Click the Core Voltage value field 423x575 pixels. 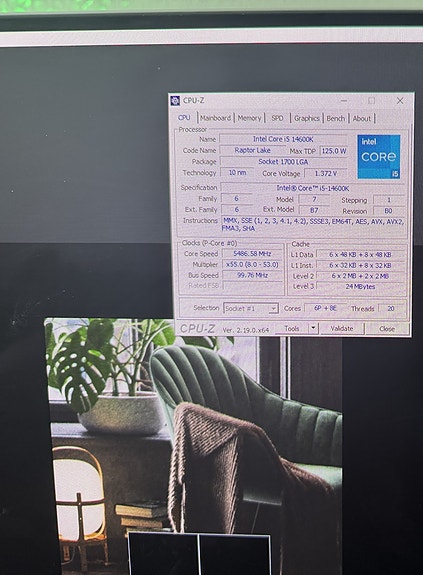[326, 173]
